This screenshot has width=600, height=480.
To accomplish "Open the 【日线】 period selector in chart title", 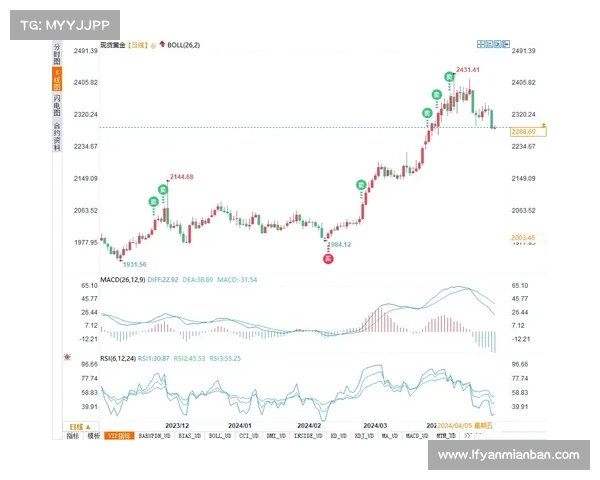I will (x=133, y=45).
